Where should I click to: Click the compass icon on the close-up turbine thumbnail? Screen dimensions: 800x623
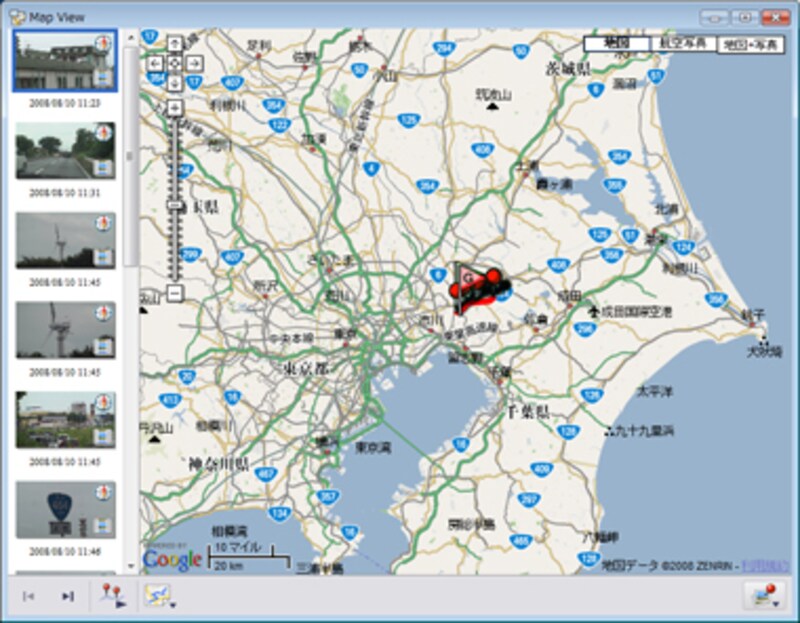click(x=104, y=312)
